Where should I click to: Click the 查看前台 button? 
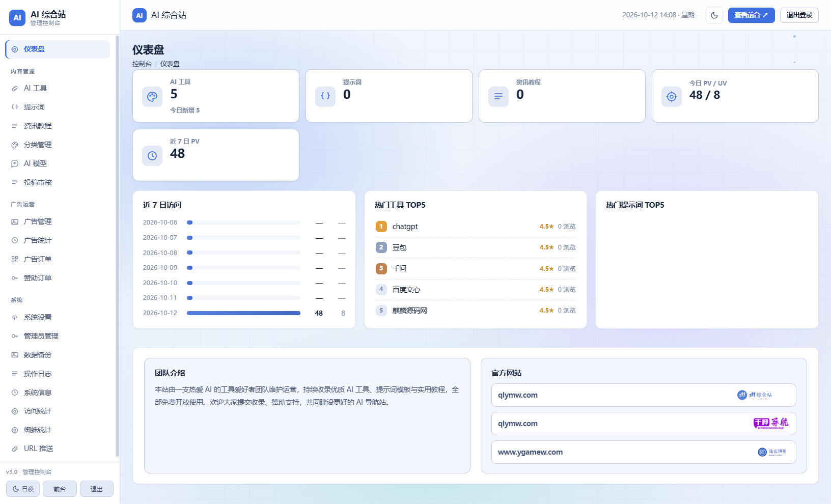tap(751, 15)
